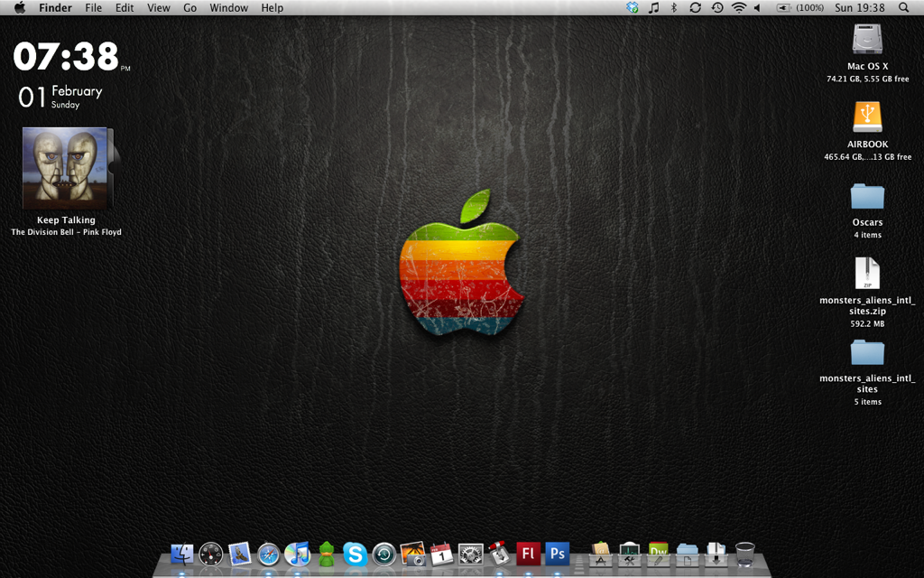Select the AIRBOOK USB drive icon
The image size is (924, 578).
click(867, 117)
